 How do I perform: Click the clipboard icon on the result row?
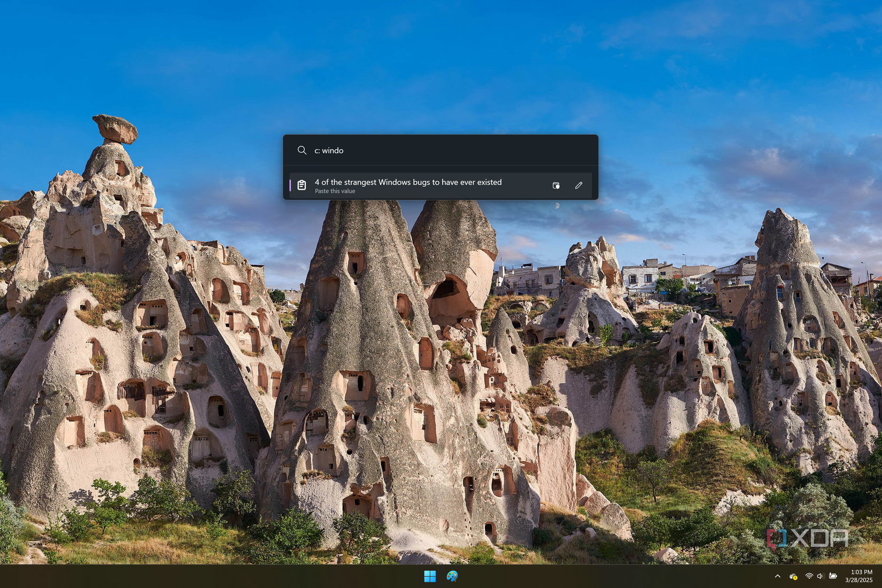coord(301,185)
